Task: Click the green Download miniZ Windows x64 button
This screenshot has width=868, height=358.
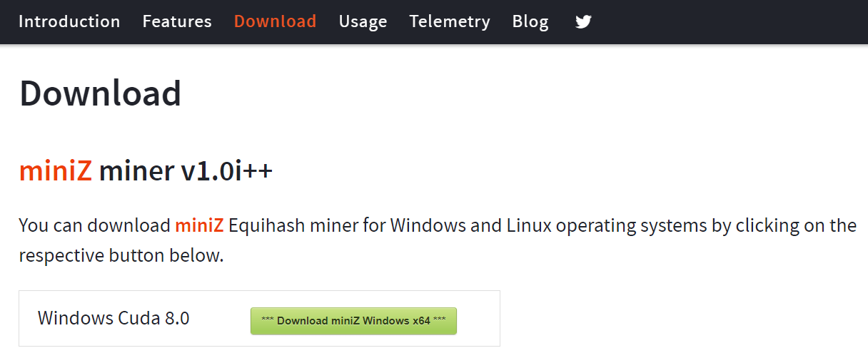Action: pos(353,321)
